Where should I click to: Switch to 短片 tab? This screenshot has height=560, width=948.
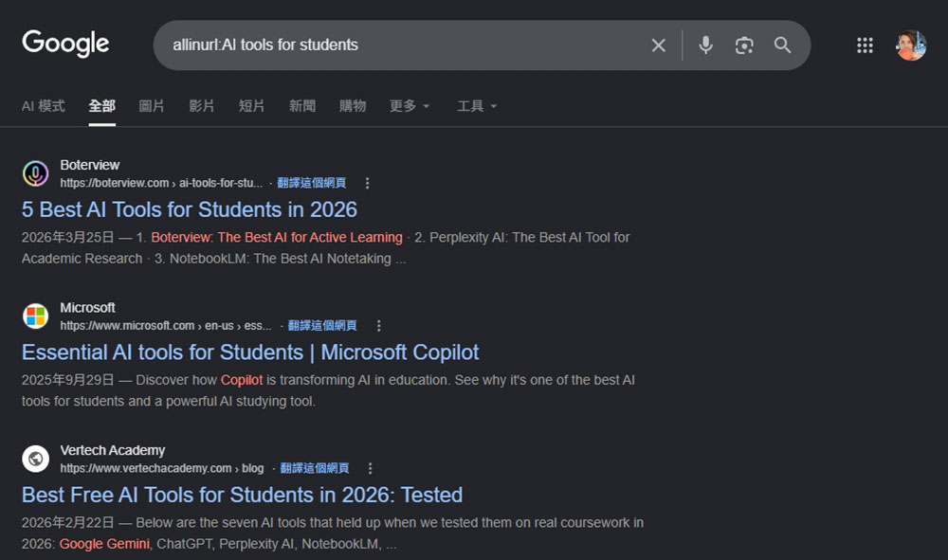251,106
